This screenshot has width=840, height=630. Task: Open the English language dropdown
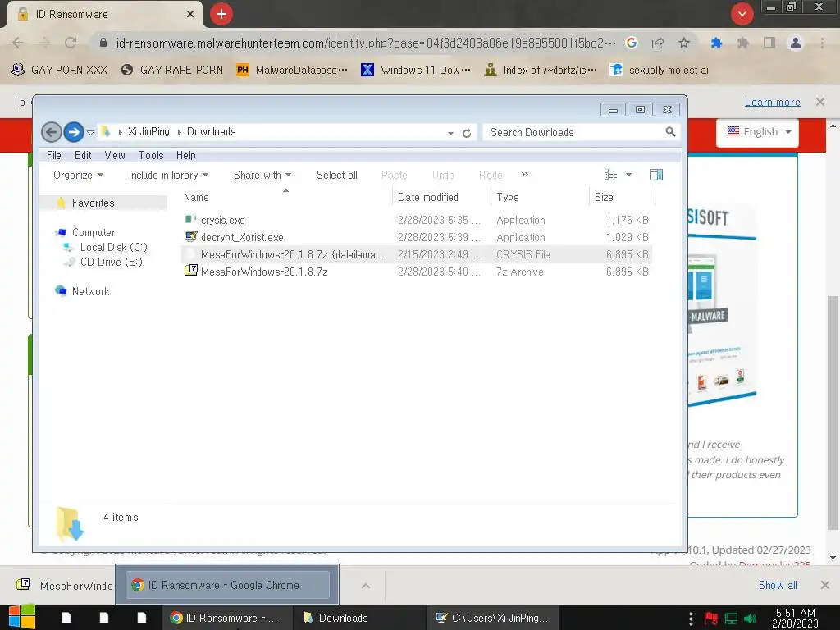click(758, 132)
